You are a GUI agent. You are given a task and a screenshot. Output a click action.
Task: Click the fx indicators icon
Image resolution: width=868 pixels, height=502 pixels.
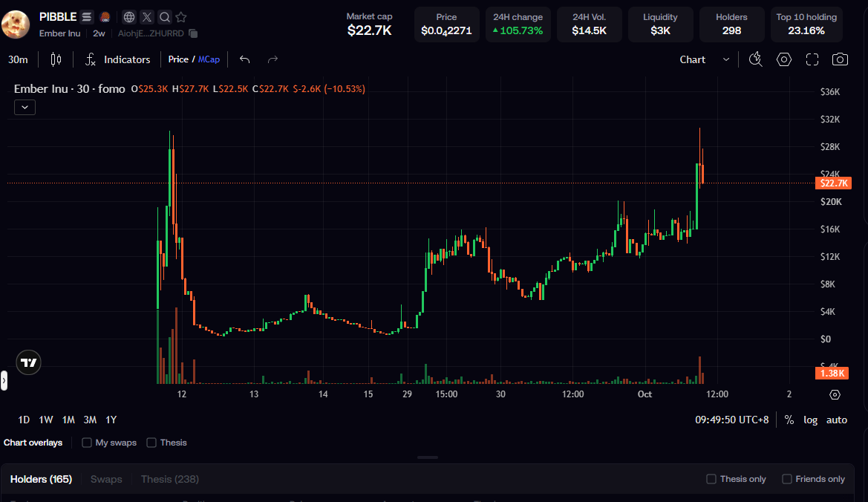pos(91,59)
